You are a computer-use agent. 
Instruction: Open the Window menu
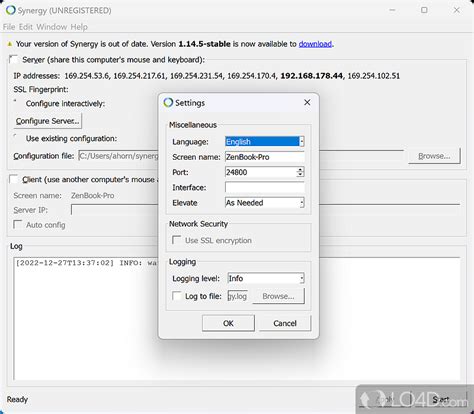pyautogui.click(x=52, y=27)
